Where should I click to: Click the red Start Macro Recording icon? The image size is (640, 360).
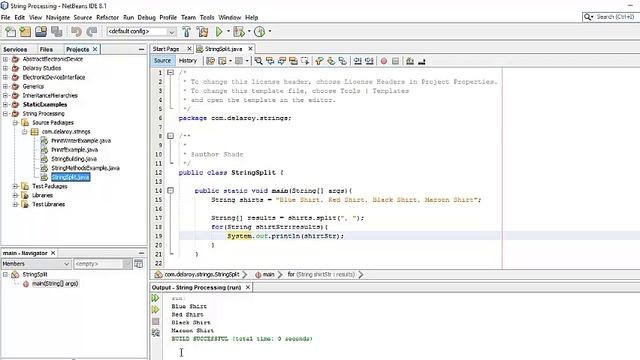(384, 61)
